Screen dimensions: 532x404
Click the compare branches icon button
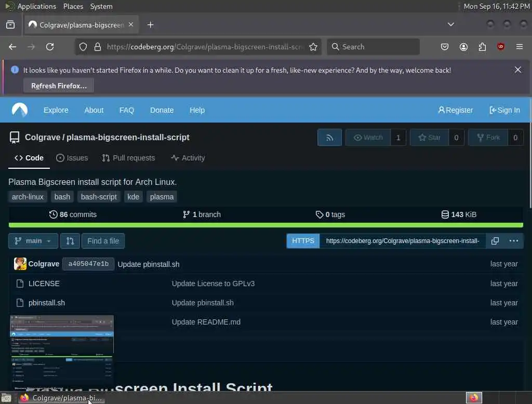point(70,241)
